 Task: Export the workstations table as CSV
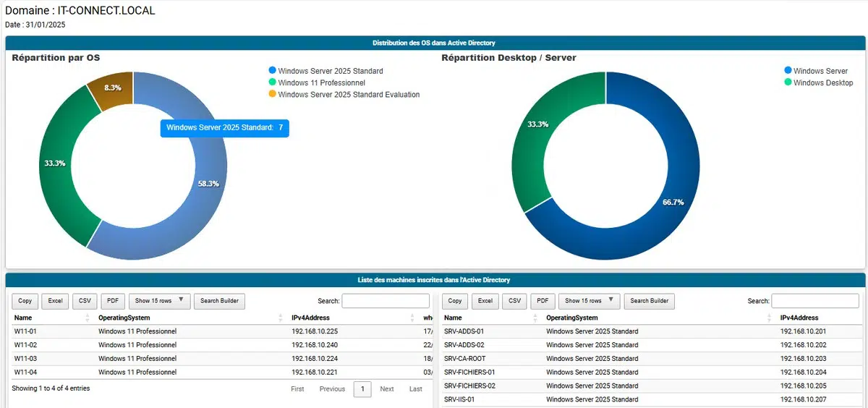[x=84, y=301]
